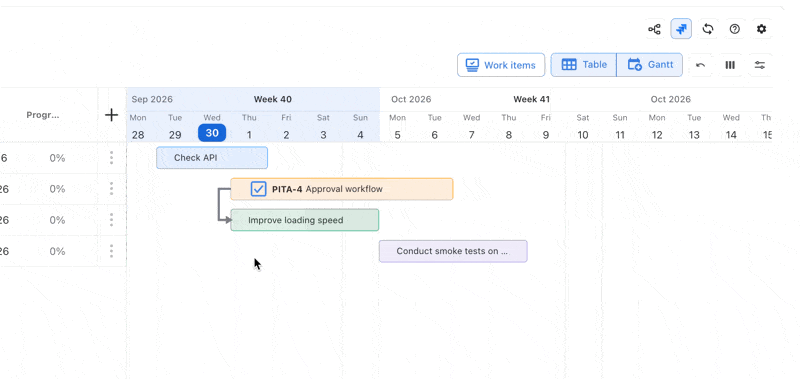Viewport: 800px width, 379px height.
Task: Open row menu for Approval workflow row
Action: (x=111, y=189)
